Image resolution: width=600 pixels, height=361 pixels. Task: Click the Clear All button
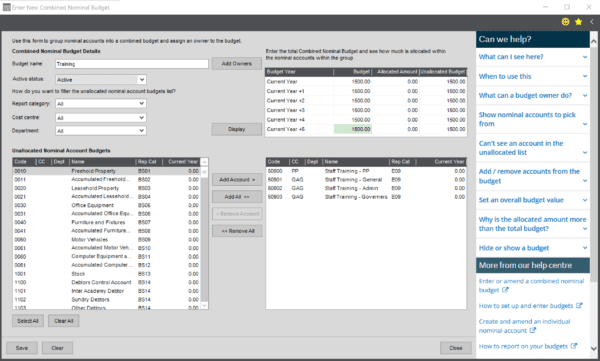point(64,321)
